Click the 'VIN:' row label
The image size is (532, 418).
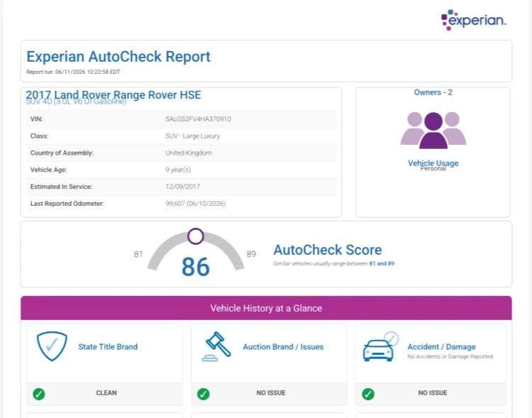point(37,119)
